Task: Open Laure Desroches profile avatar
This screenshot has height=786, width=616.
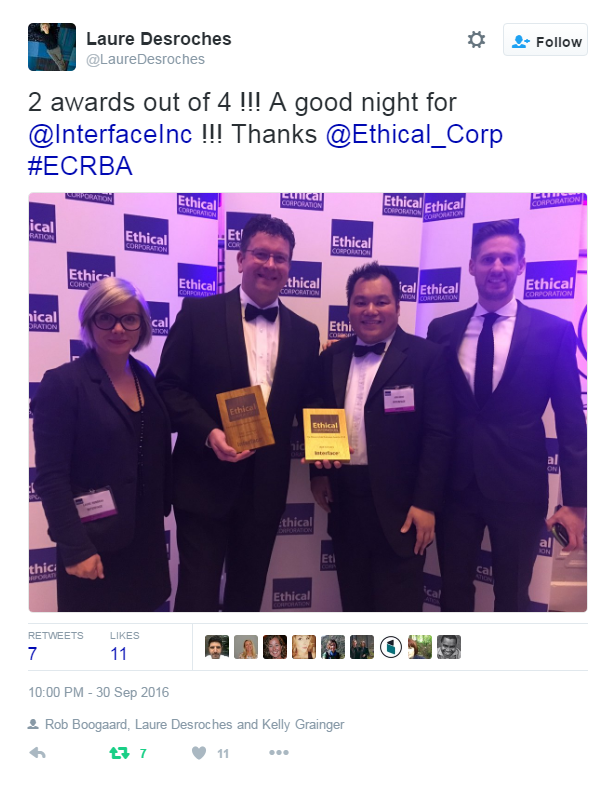Action: click(52, 47)
